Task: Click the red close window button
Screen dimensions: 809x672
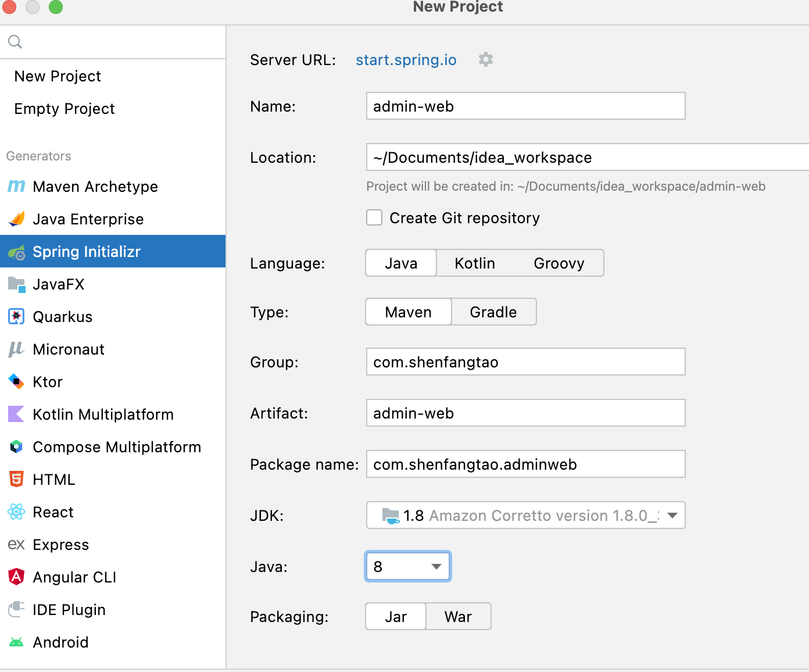Action: [9, 6]
